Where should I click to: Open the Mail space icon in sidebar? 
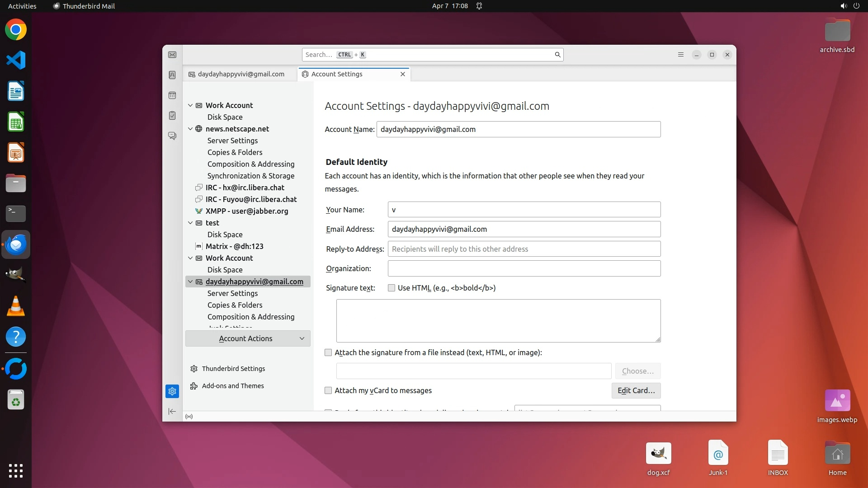coord(172,55)
